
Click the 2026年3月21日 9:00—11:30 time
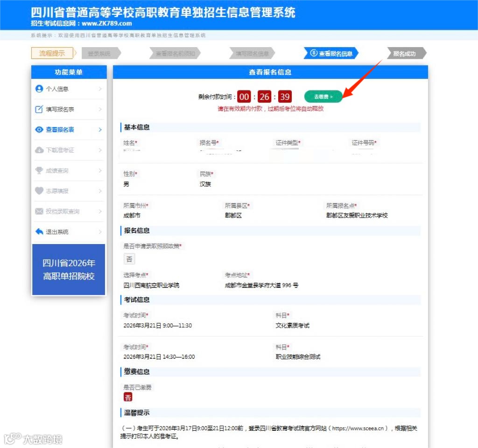point(158,325)
